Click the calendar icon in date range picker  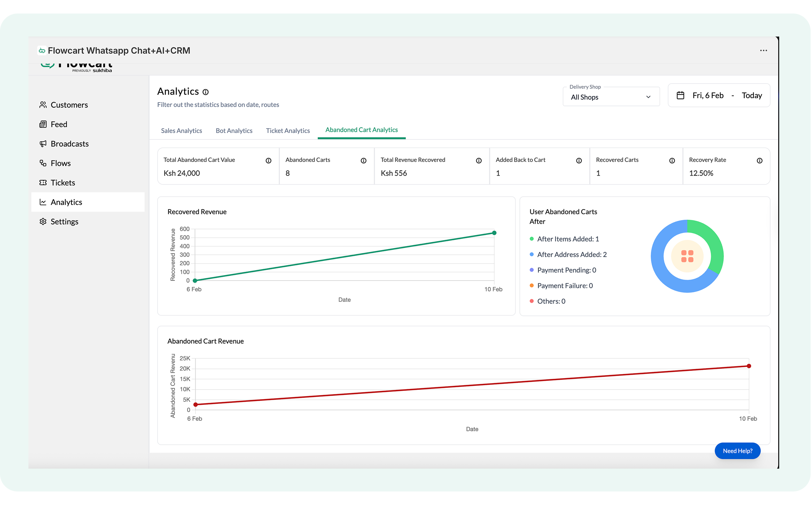(680, 95)
